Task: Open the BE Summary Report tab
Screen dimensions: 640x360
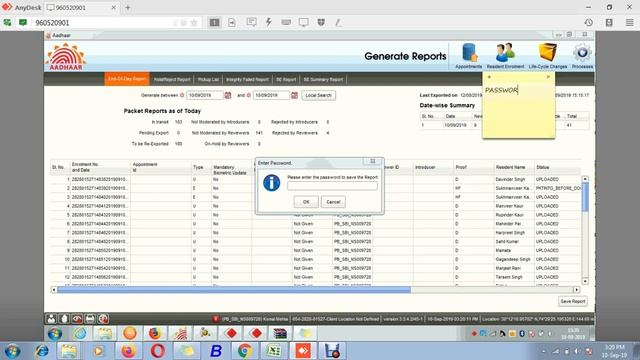Action: pos(323,79)
